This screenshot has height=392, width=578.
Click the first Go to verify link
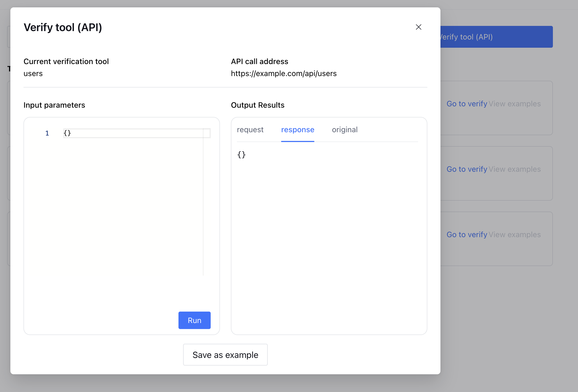click(467, 104)
